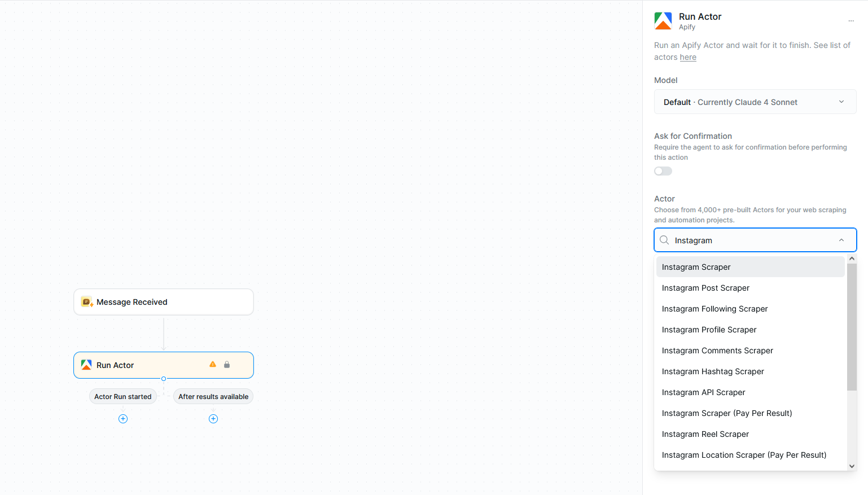Select Instagram Reel Scraper from the list

pos(705,433)
